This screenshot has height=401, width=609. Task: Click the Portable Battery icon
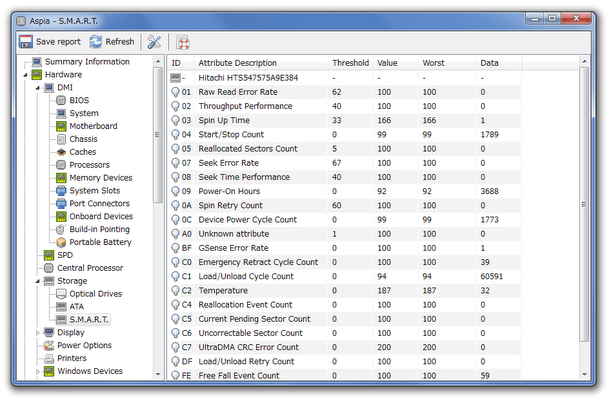(61, 242)
